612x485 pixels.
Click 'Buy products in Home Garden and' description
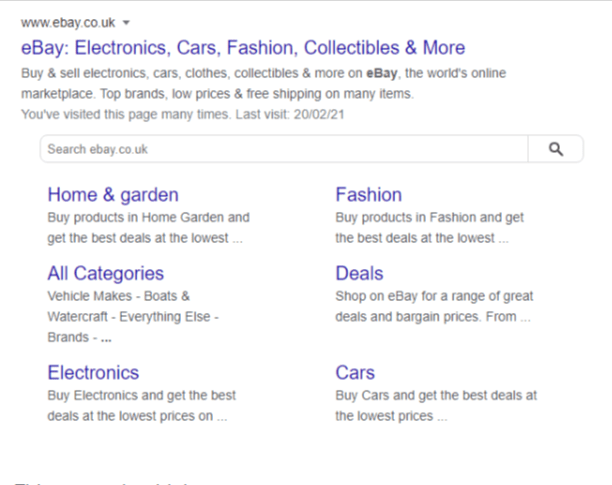148,217
